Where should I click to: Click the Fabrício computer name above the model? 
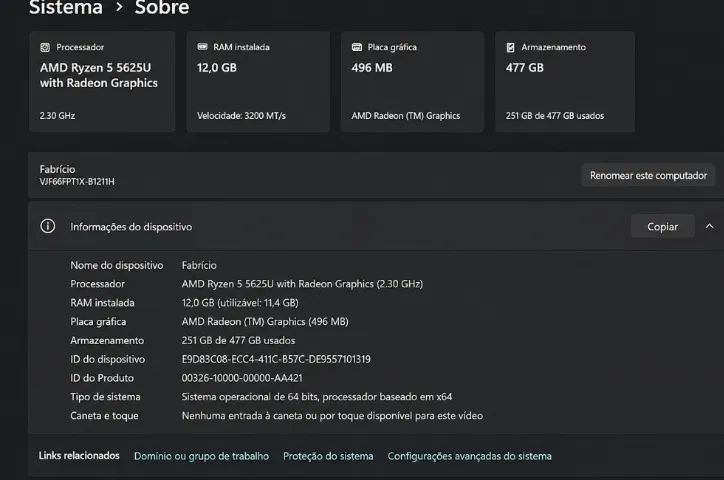(57, 169)
